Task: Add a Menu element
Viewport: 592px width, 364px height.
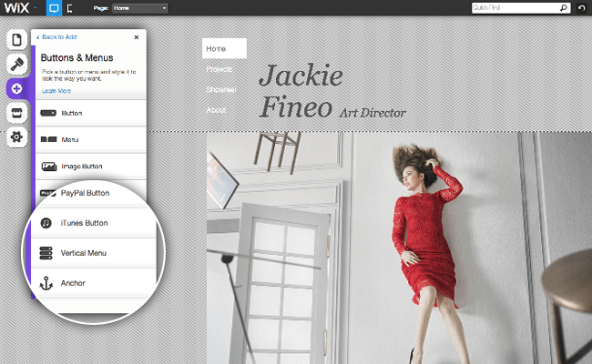Action: tap(90, 139)
